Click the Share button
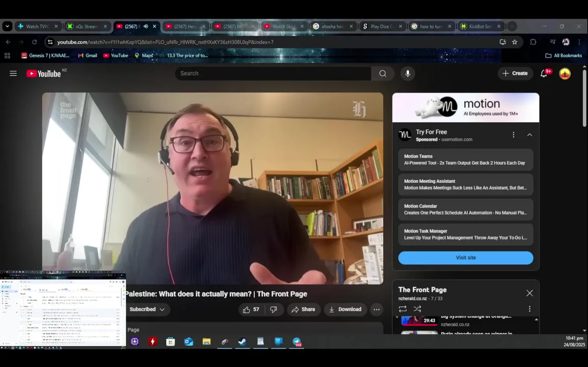588x367 pixels. [303, 309]
